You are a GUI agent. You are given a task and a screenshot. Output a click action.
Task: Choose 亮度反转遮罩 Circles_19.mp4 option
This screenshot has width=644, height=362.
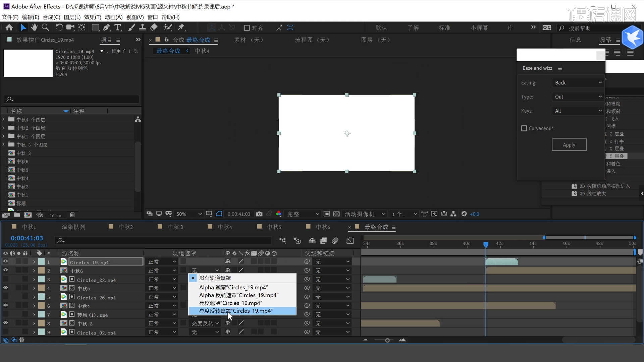236,311
